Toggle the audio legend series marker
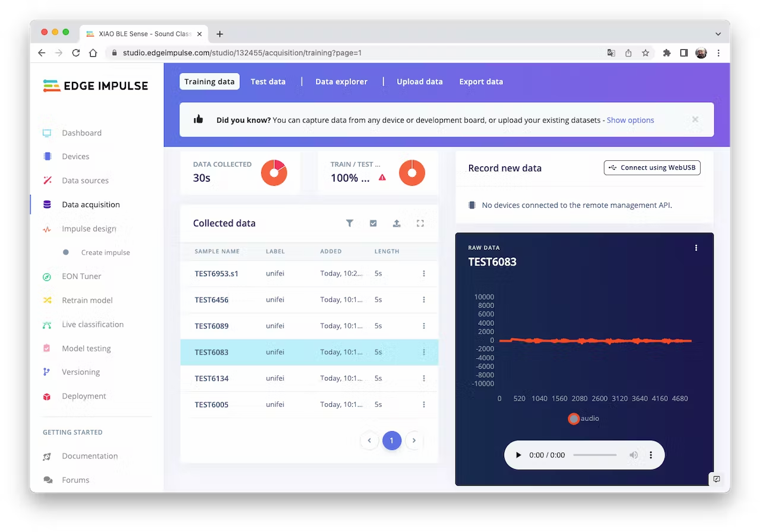760x532 pixels. click(x=574, y=419)
